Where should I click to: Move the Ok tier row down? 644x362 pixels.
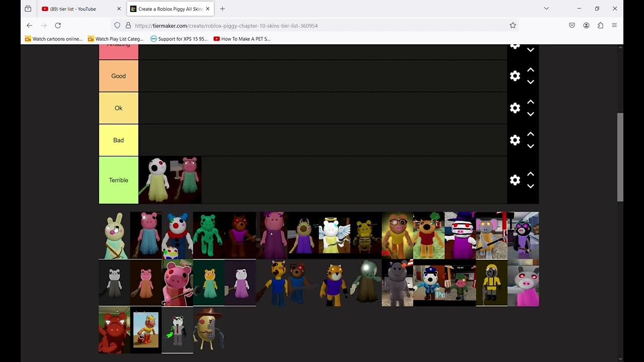pyautogui.click(x=530, y=114)
